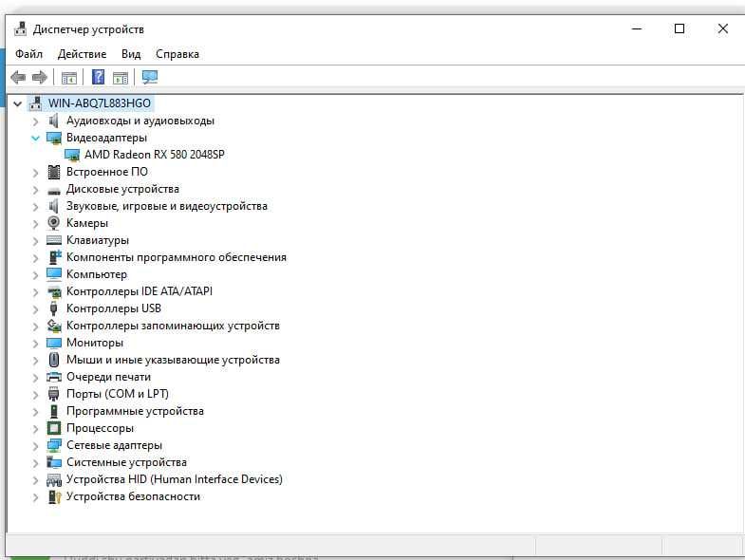Viewport: 745px width, 560px height.
Task: Click the AMD Radeon RX 580 device icon
Action: tap(72, 155)
